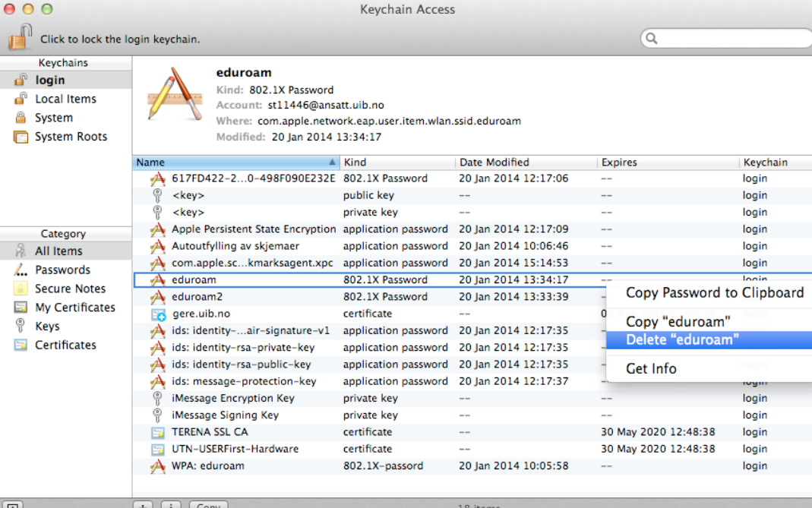Select System Roots keychain label
The height and width of the screenshot is (508, 812).
pos(71,137)
